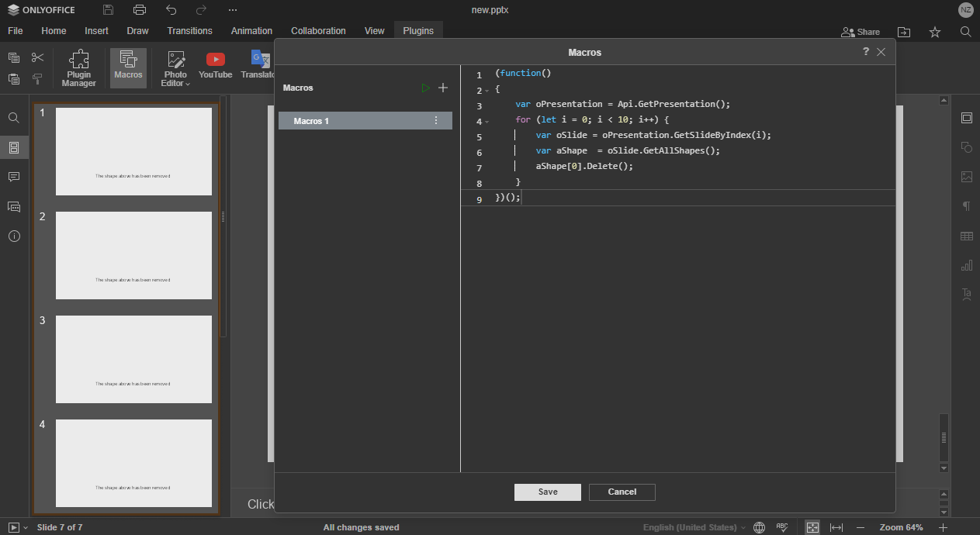This screenshot has width=980, height=535.
Task: Open text art settings in right sidebar
Action: coord(966,294)
